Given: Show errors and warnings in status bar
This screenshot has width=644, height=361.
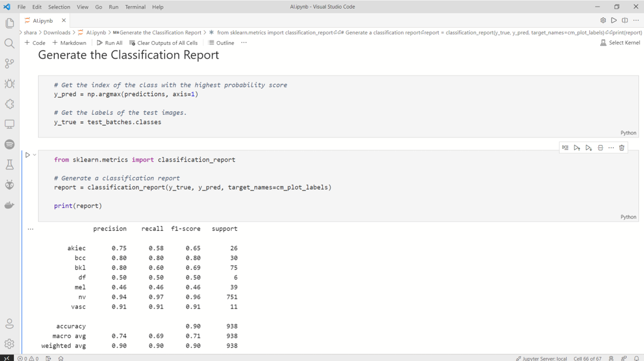Looking at the screenshot, I should [x=28, y=358].
